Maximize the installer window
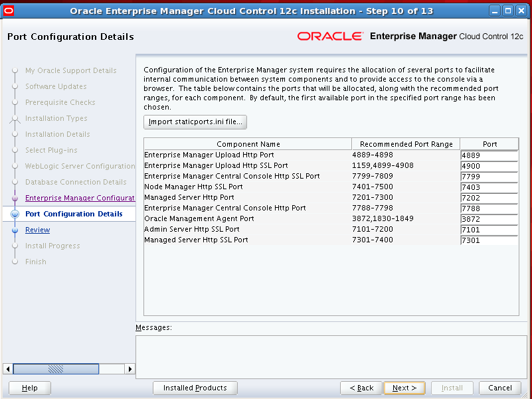532x399 pixels. point(508,11)
